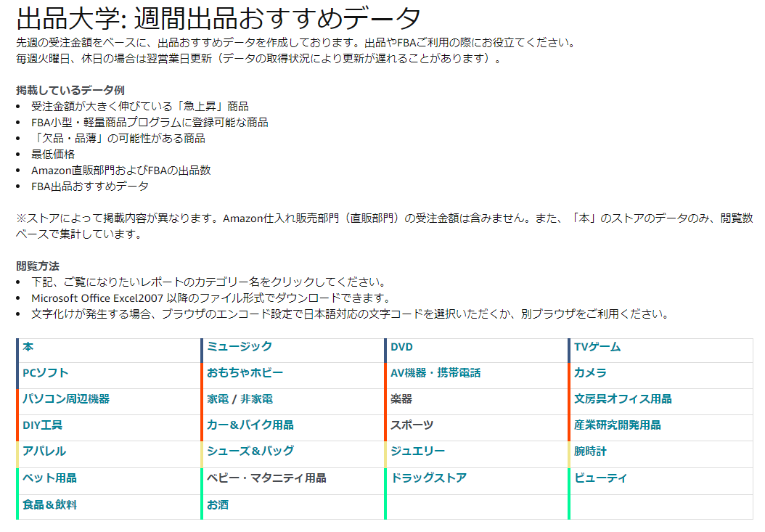This screenshot has height=532, width=765.
Task: Open the DVD report link
Action: (401, 347)
